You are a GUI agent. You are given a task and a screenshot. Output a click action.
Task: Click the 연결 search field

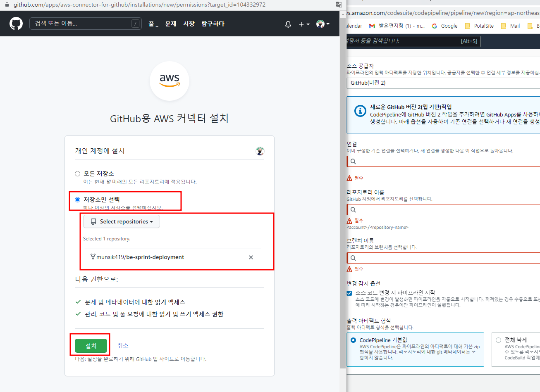443,162
